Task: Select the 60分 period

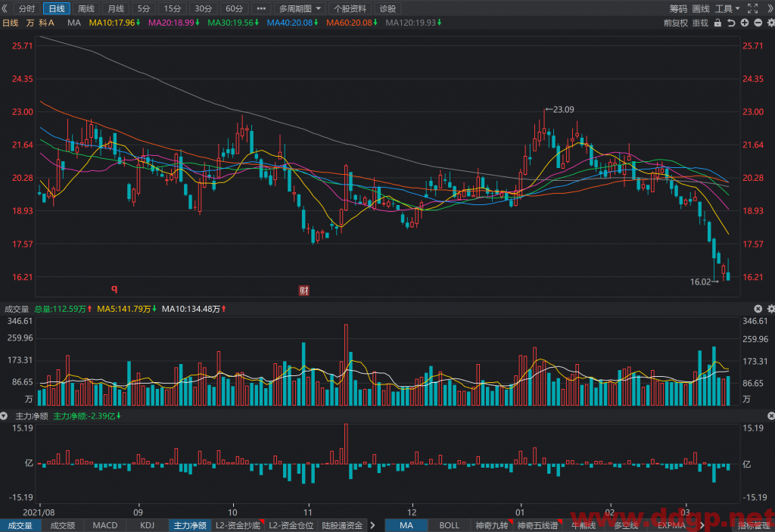Action: [234, 8]
